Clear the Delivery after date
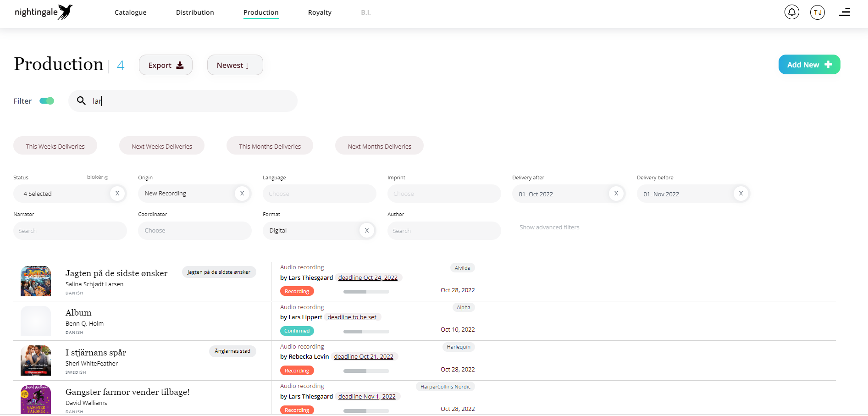The height and width of the screenshot is (416, 868). pos(616,194)
